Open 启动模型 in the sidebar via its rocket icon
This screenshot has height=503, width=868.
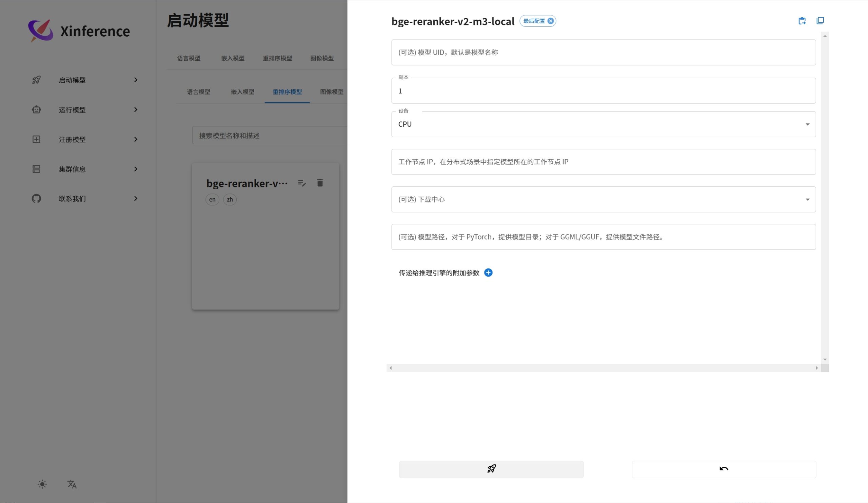(x=37, y=80)
